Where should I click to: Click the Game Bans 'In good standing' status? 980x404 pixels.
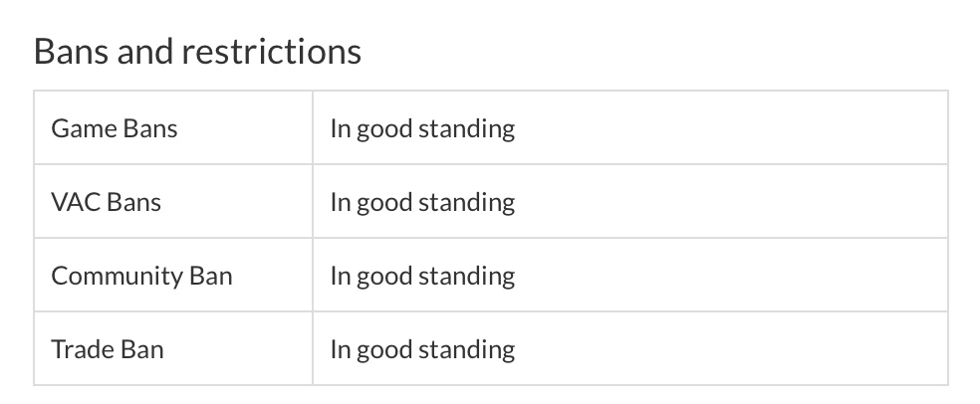coord(422,128)
